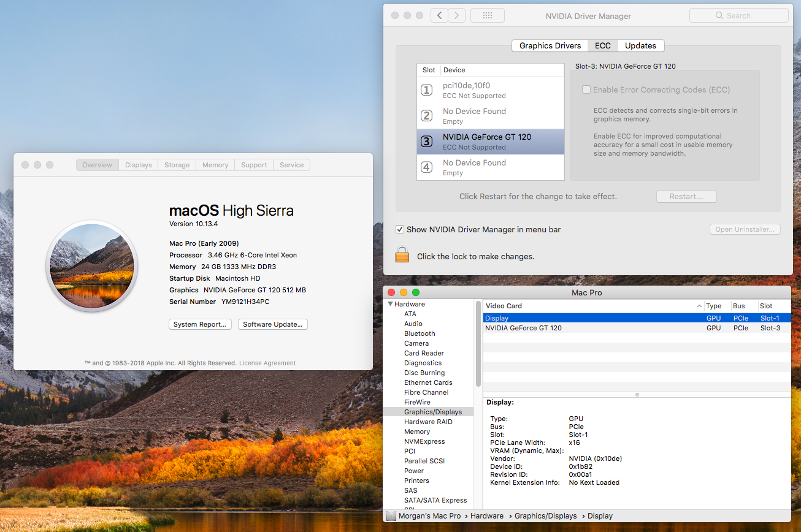Viewport: 801px width, 532px height.
Task: Click the Slot column header in System Report
Action: click(774, 306)
